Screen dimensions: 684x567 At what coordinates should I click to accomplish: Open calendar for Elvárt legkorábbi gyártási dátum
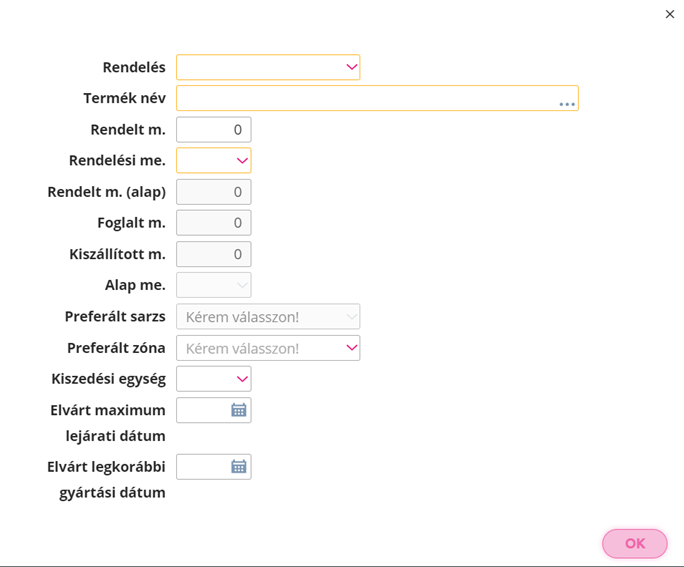[x=239, y=467]
